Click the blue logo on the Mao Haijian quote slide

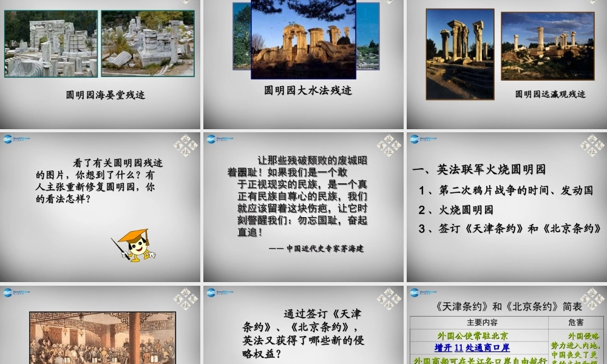click(220, 140)
